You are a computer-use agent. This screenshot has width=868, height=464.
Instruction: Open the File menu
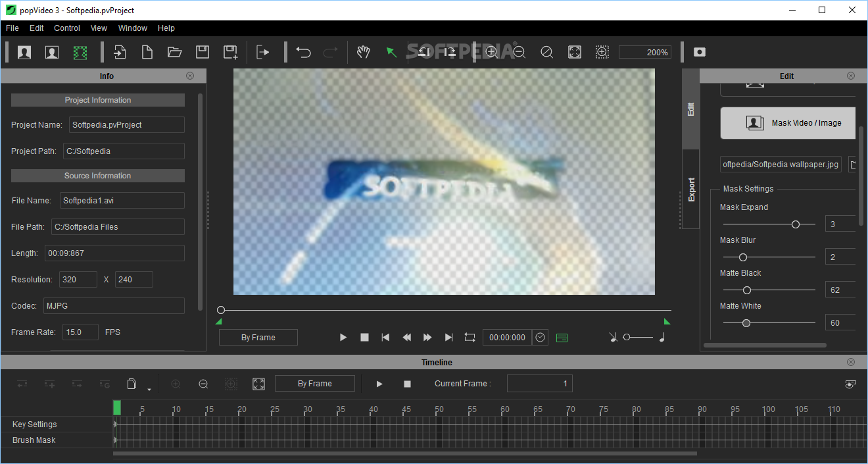(x=12, y=28)
